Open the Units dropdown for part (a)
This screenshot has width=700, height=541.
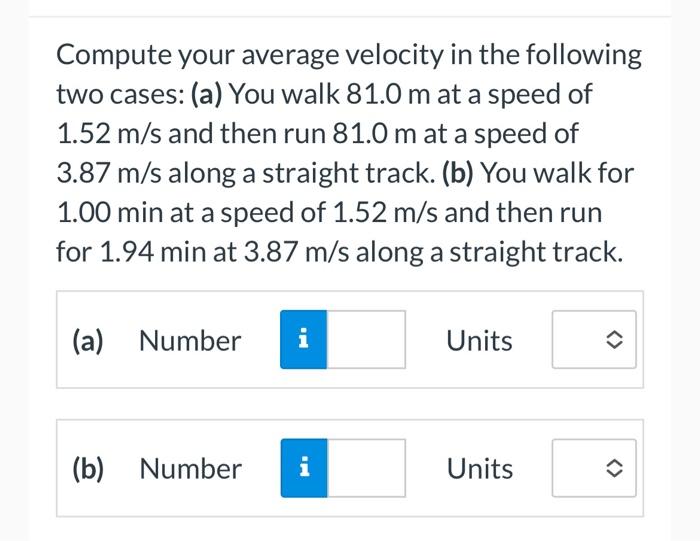(594, 340)
